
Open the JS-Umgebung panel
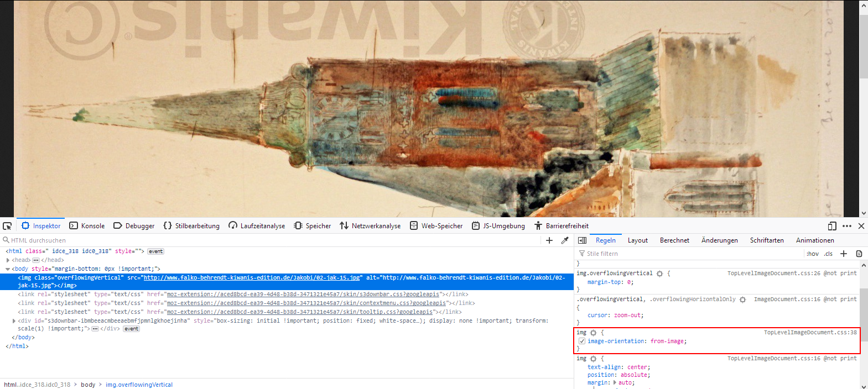[x=498, y=226]
